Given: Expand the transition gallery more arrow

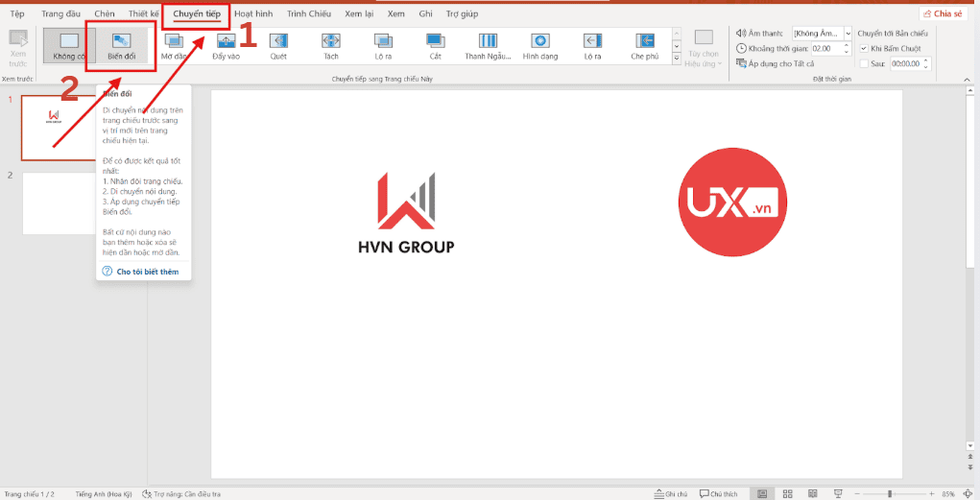Looking at the screenshot, I should coord(677,59).
